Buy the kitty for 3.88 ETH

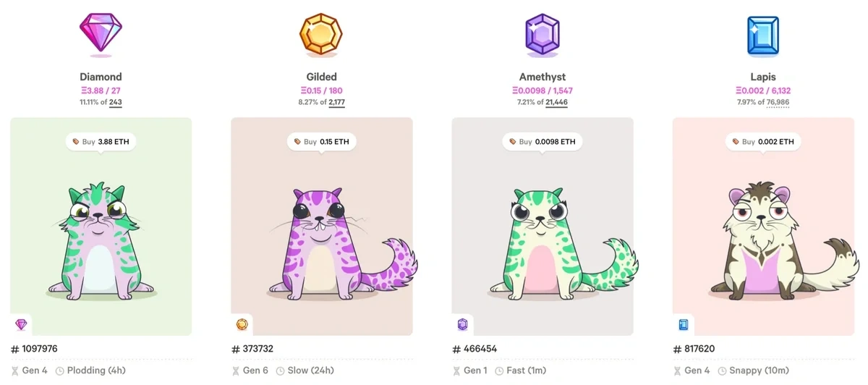pos(101,142)
